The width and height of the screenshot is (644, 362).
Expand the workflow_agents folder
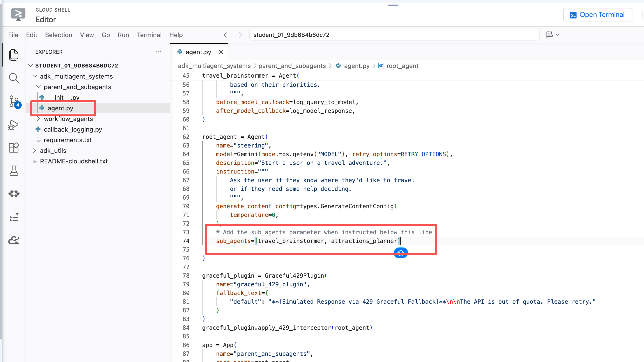(x=39, y=119)
